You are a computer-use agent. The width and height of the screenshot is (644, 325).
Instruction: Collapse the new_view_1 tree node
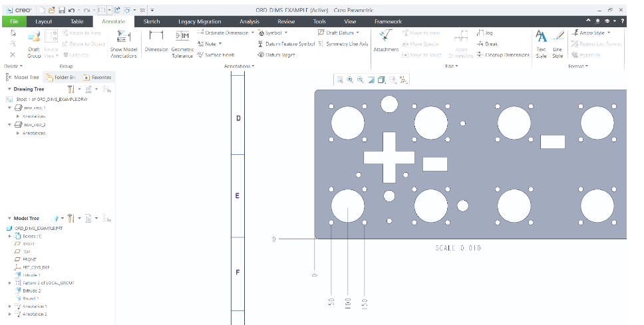[x=9, y=107]
